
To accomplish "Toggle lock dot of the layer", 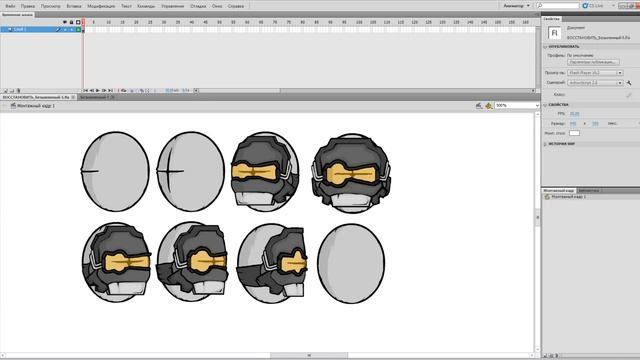I will (71, 29).
